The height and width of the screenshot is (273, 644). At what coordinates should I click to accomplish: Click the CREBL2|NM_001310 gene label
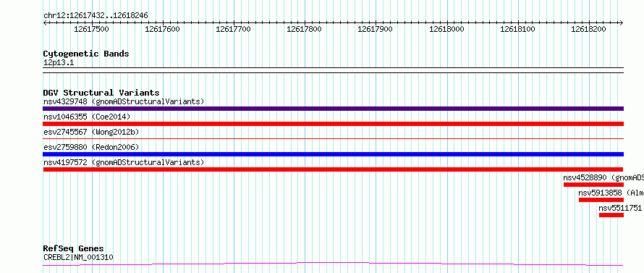pyautogui.click(x=78, y=257)
